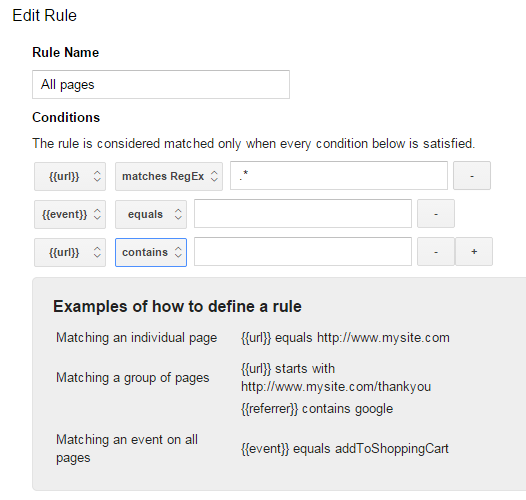Click the empty {{event}} equals value field
This screenshot has width=526, height=500.
(303, 213)
